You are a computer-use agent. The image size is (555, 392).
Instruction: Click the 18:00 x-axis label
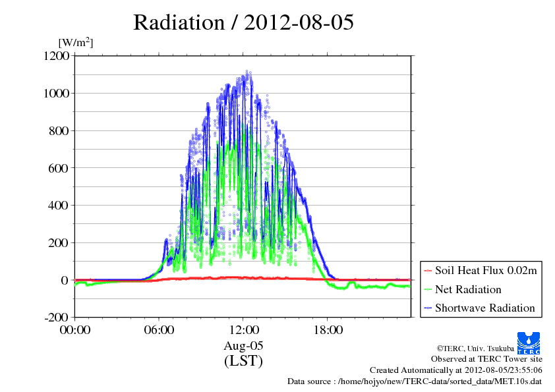tap(328, 330)
